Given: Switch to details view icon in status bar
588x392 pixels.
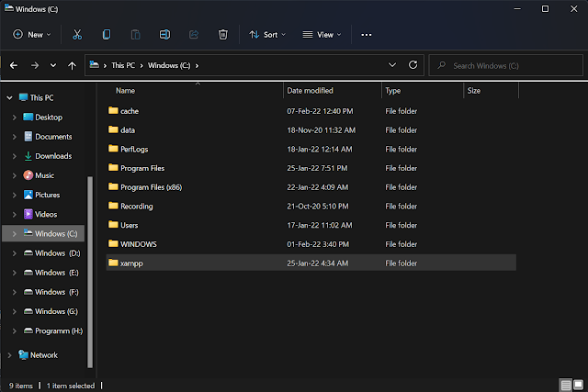Looking at the screenshot, I should point(566,385).
